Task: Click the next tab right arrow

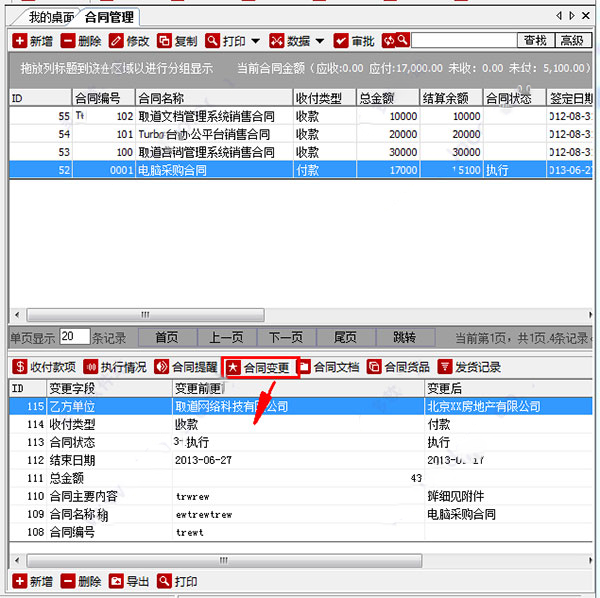Action: (x=572, y=16)
